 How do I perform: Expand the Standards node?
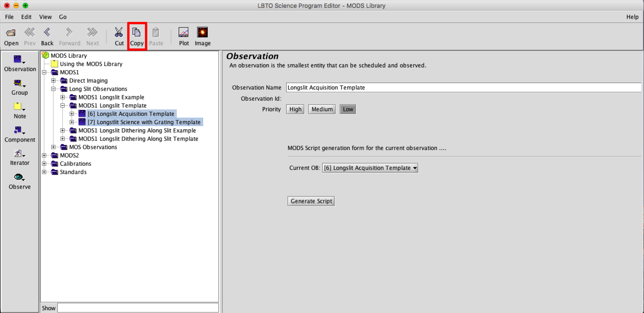tap(44, 172)
